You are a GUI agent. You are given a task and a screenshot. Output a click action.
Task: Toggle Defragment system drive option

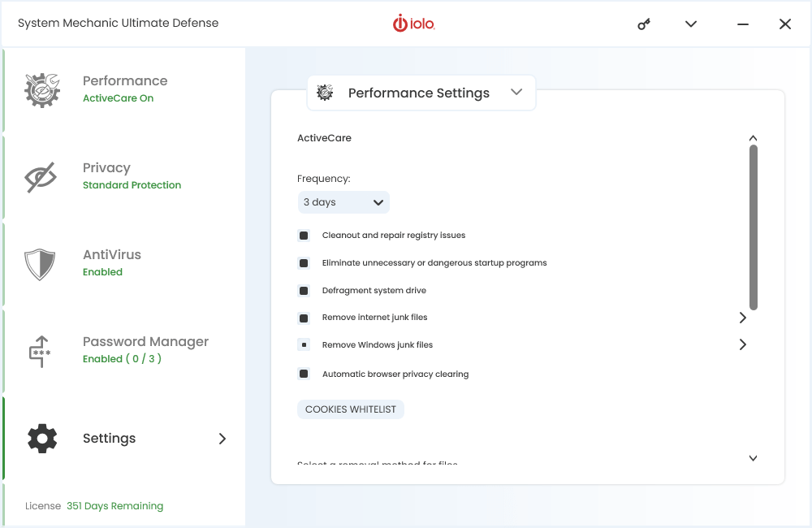click(x=304, y=290)
